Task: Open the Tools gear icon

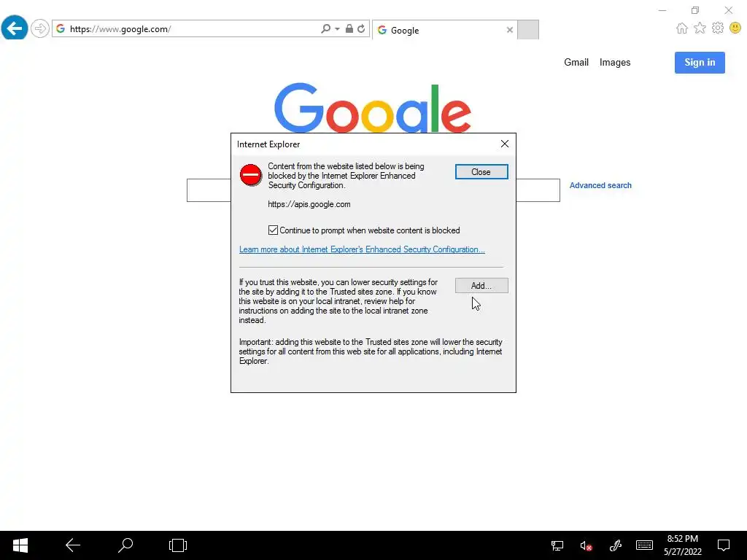Action: (x=718, y=28)
